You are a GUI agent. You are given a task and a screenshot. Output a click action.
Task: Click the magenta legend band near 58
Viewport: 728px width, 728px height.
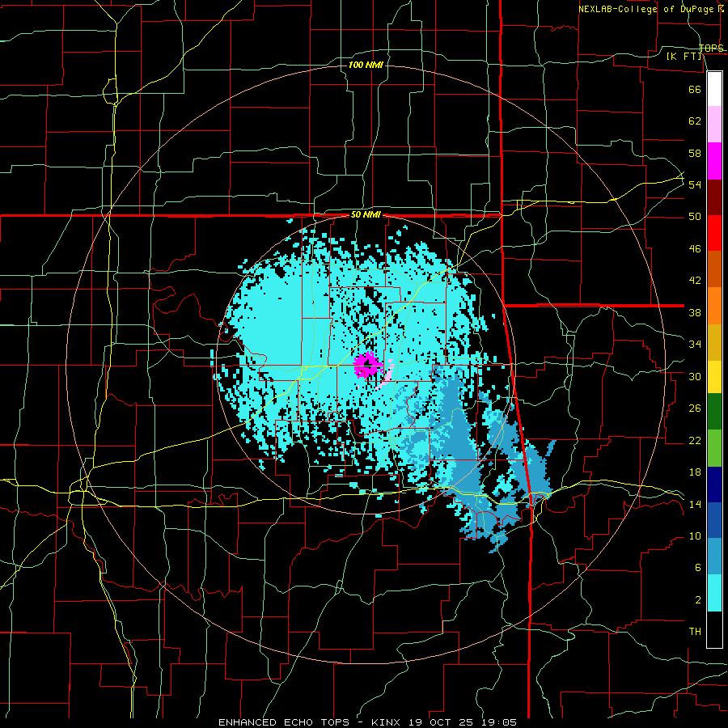coord(714,161)
